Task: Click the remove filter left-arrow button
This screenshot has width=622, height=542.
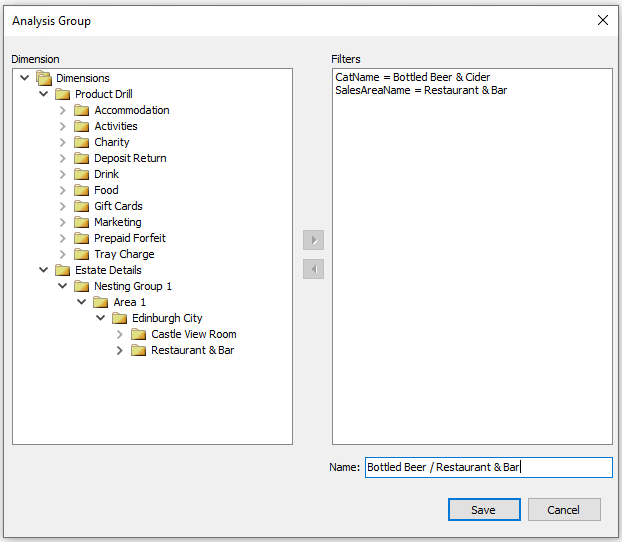Action: 313,269
